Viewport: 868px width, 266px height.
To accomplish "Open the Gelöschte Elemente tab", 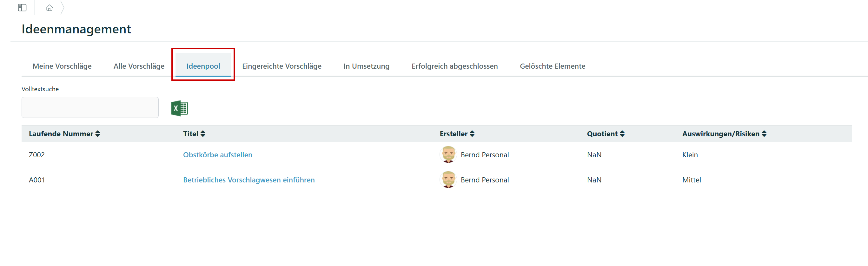I will [552, 66].
